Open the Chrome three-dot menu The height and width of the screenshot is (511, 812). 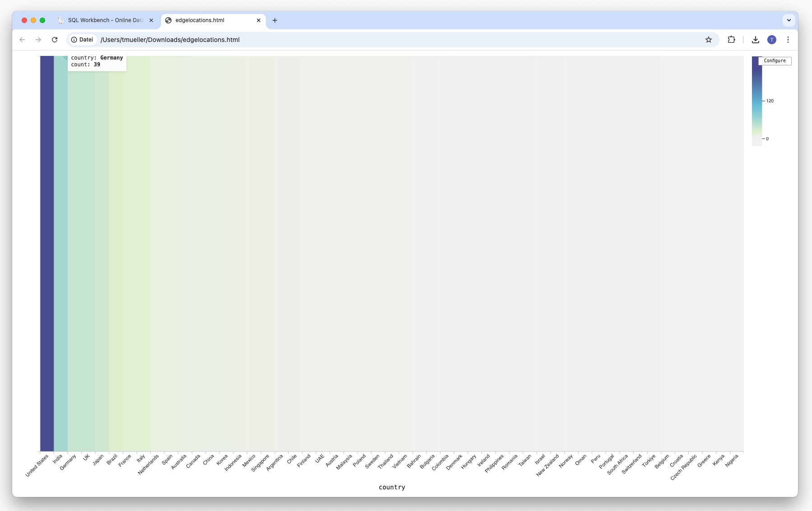coord(789,40)
